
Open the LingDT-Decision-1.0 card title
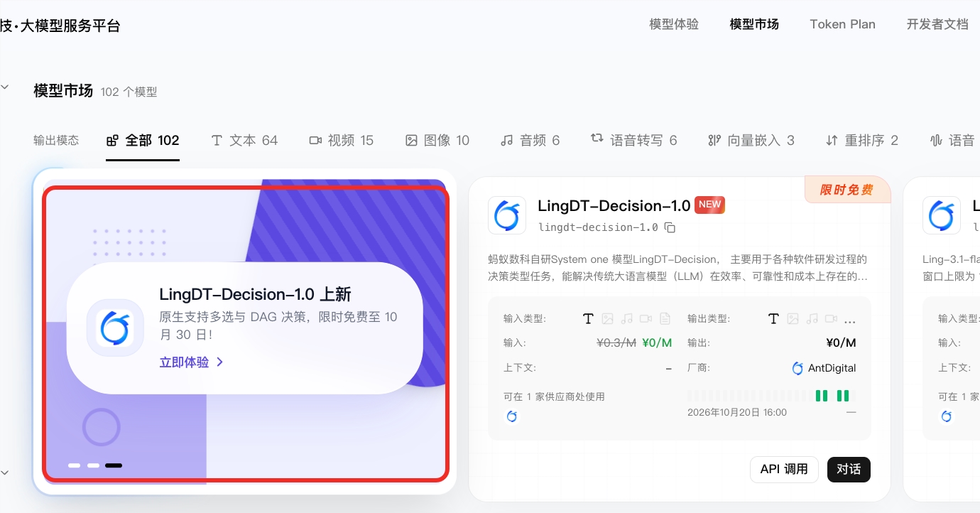pos(614,206)
